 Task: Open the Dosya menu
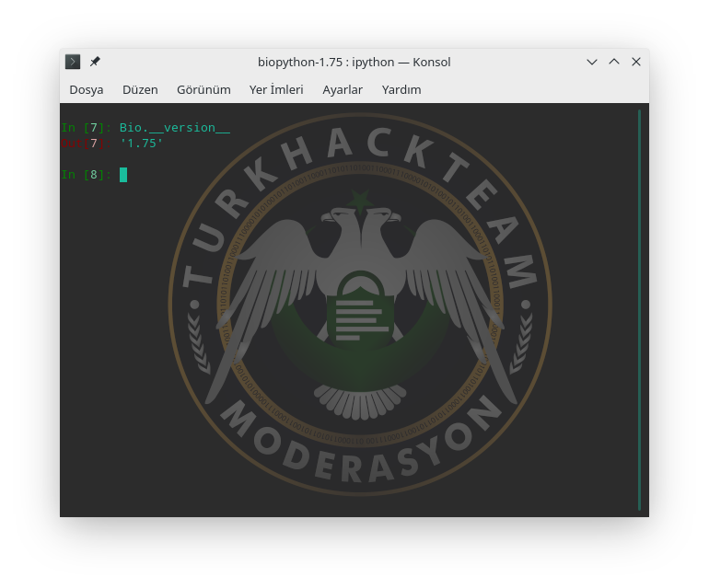[87, 89]
